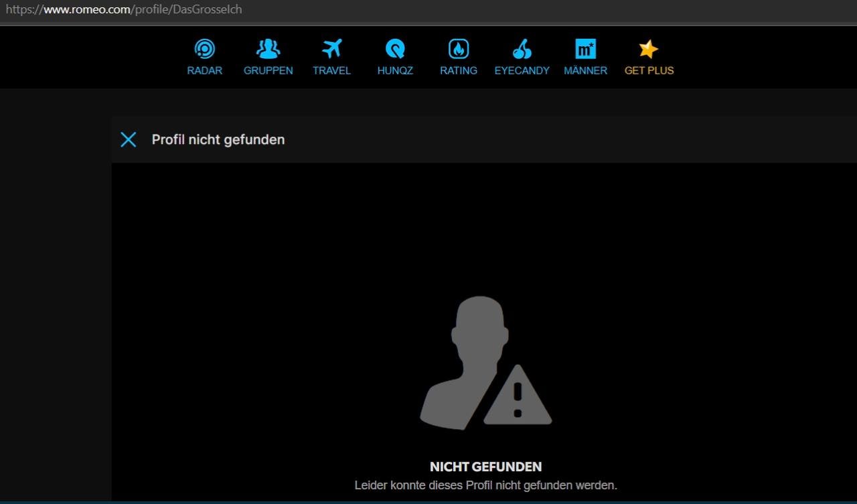Select the Travel airplane icon
Screen dimensions: 857x504
pos(331,49)
